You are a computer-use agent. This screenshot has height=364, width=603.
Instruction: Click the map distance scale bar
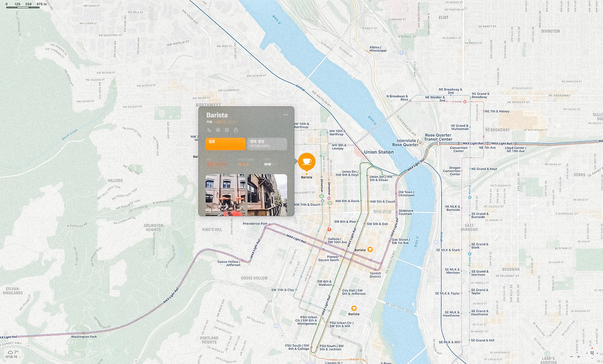tap(23, 7)
